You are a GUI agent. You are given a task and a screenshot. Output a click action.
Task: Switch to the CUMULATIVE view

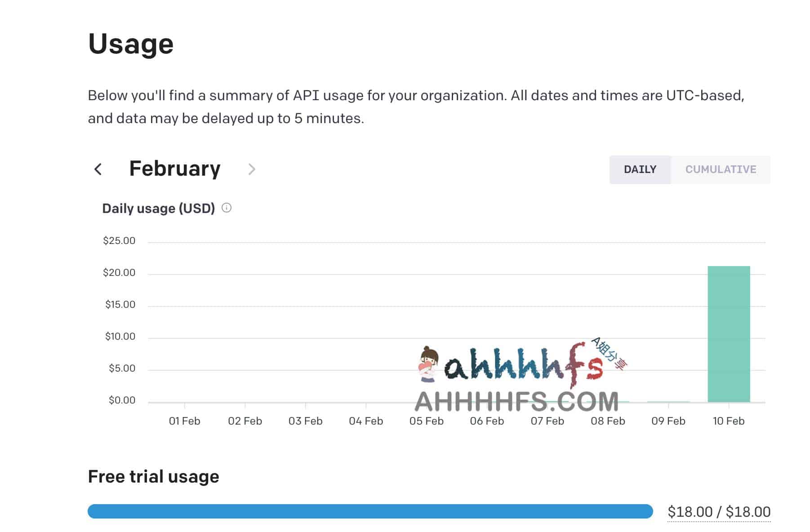pos(720,169)
